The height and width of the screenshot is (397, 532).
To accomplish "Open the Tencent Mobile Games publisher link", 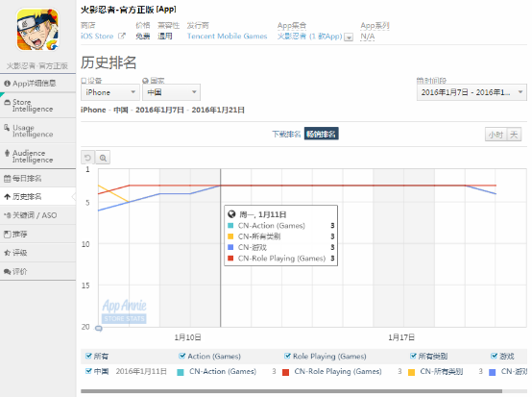I will (x=227, y=36).
